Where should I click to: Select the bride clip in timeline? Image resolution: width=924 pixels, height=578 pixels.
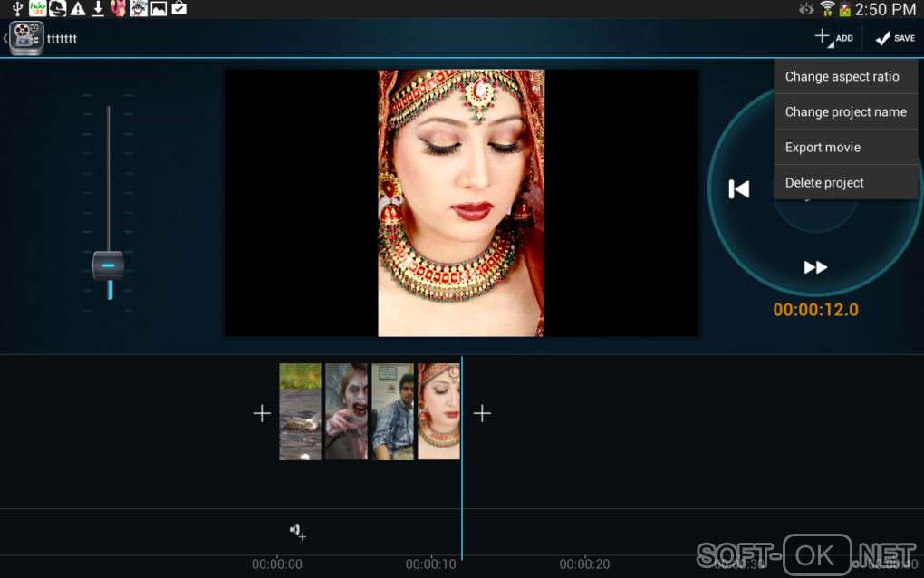438,411
